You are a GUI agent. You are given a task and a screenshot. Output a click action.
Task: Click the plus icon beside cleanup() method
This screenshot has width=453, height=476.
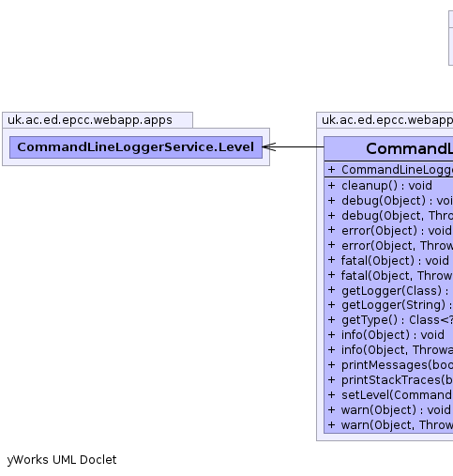[331, 185]
